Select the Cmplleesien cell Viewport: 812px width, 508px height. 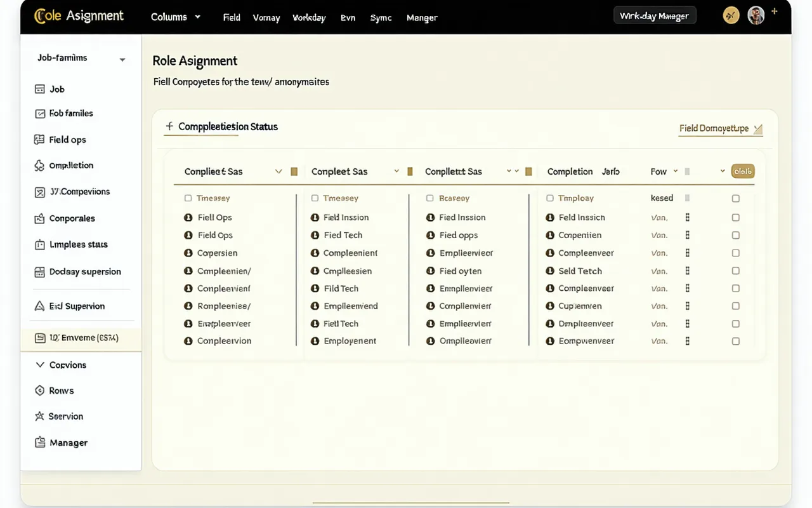348,271
